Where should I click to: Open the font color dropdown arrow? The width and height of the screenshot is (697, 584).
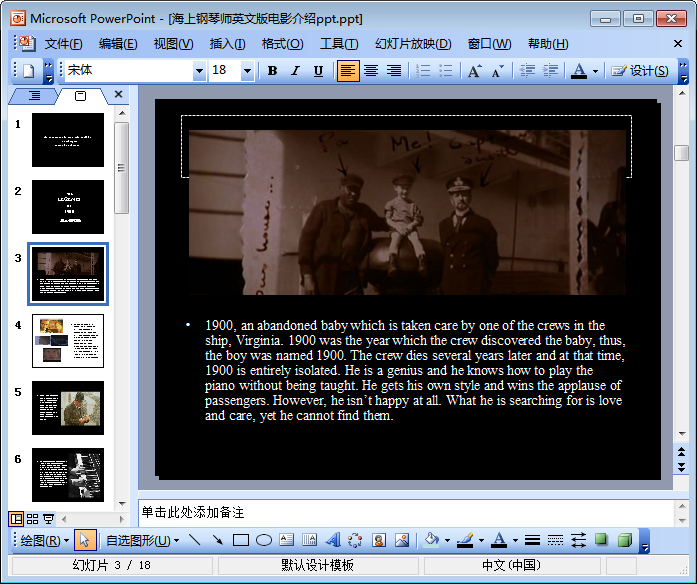point(596,71)
